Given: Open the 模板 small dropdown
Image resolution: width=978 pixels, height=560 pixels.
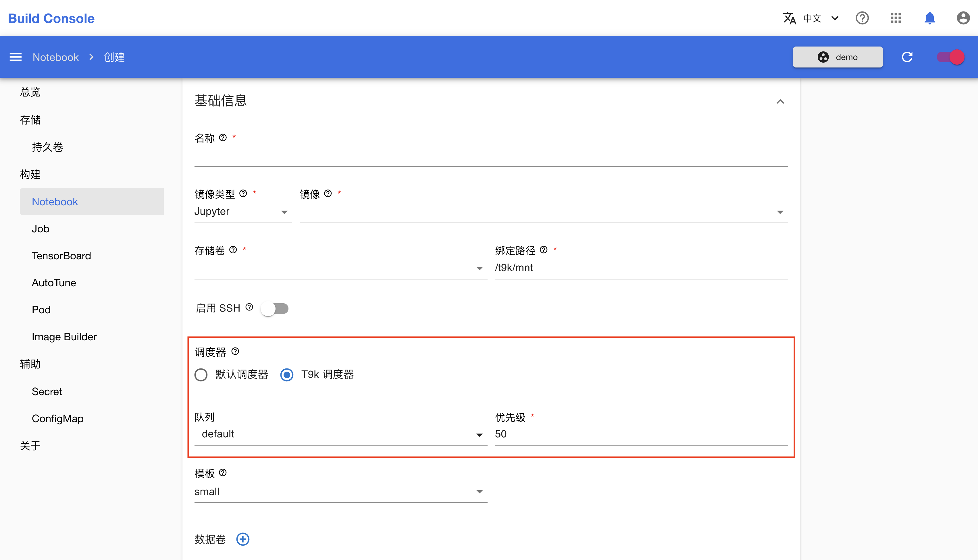Looking at the screenshot, I should 341,492.
